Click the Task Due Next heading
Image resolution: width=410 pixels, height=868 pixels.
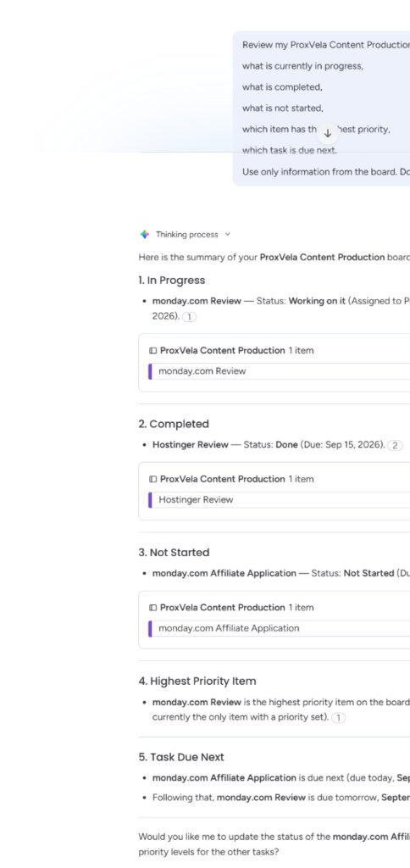[181, 757]
